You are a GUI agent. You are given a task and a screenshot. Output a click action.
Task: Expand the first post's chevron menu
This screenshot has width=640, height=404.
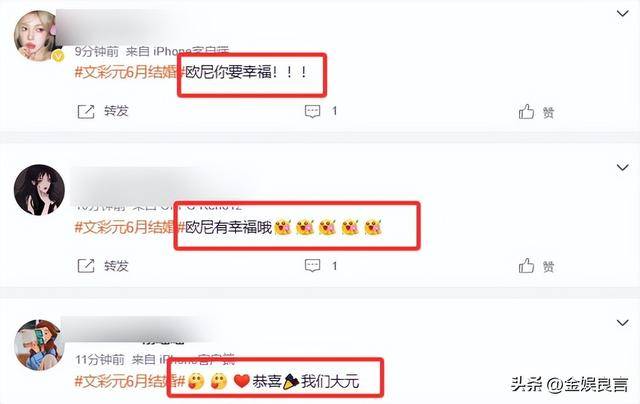click(622, 13)
